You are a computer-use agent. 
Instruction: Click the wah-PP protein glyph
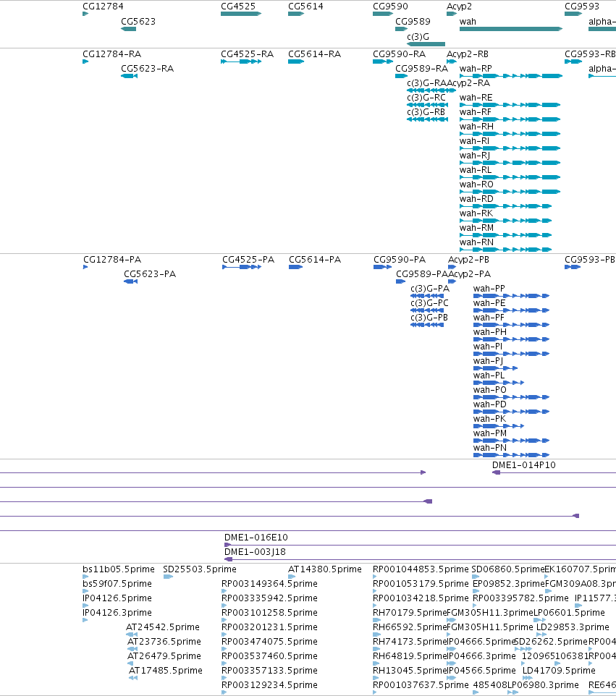point(512,296)
